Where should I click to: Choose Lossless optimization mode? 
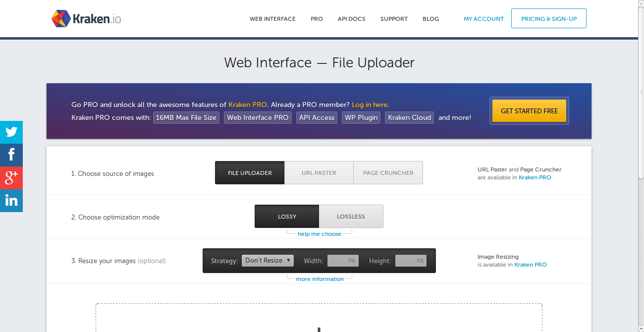pyautogui.click(x=351, y=217)
